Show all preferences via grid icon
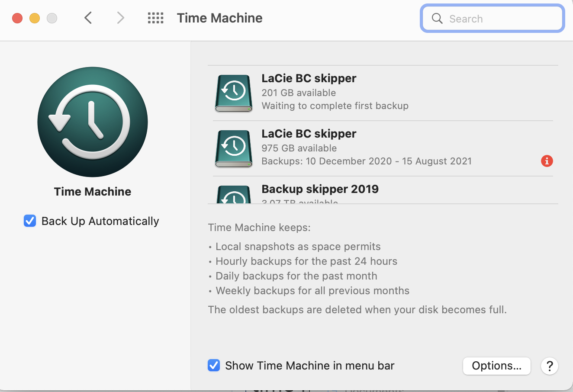Viewport: 573px width, 392px height. [155, 18]
